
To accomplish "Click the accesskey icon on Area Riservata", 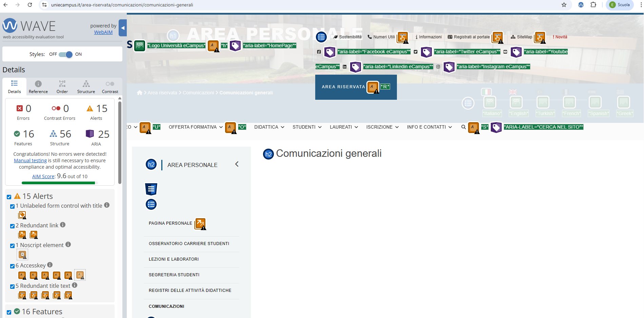I will [373, 87].
